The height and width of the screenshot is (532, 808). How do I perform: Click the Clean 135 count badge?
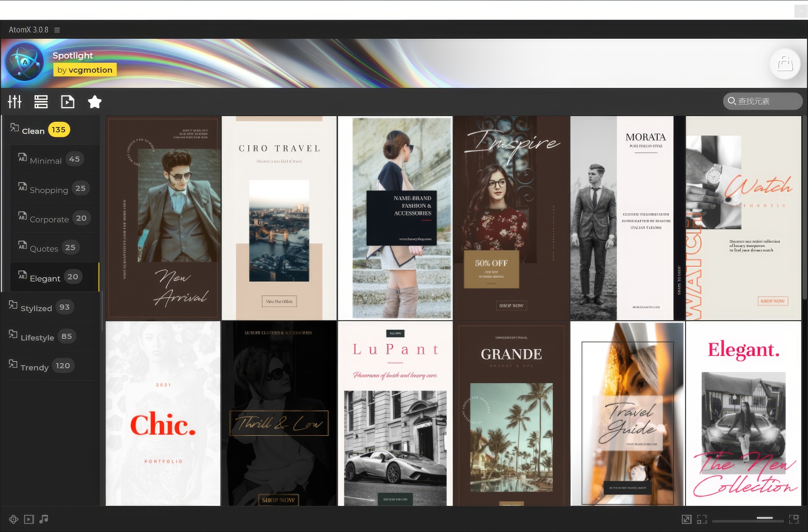(59, 130)
